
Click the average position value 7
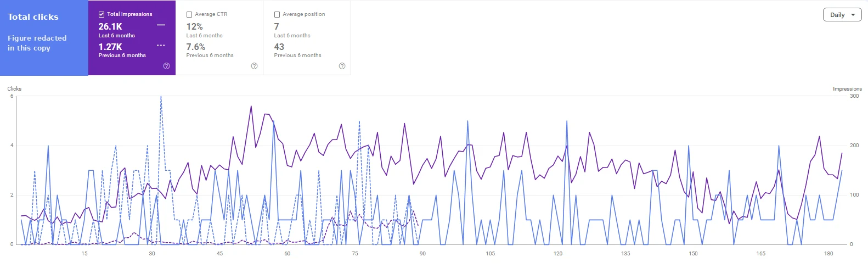(x=277, y=26)
